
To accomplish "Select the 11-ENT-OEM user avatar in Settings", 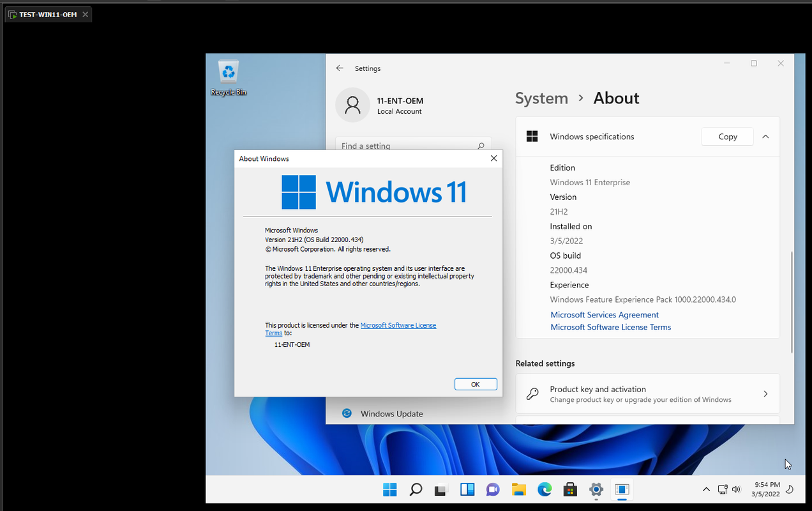I will (x=352, y=105).
